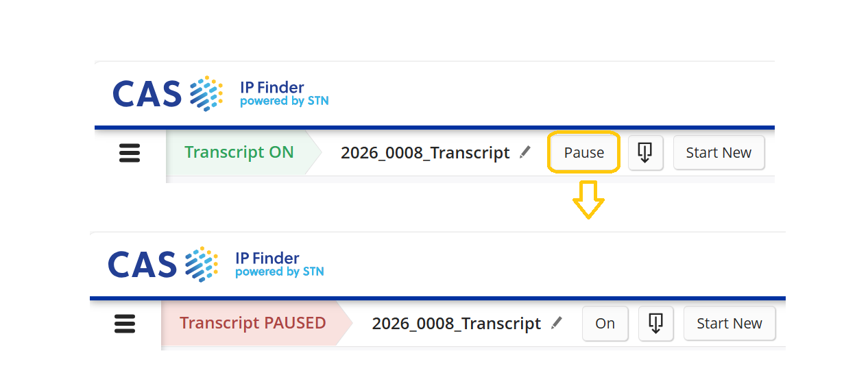
Task: Turn the paused transcript back On
Action: click(x=605, y=324)
